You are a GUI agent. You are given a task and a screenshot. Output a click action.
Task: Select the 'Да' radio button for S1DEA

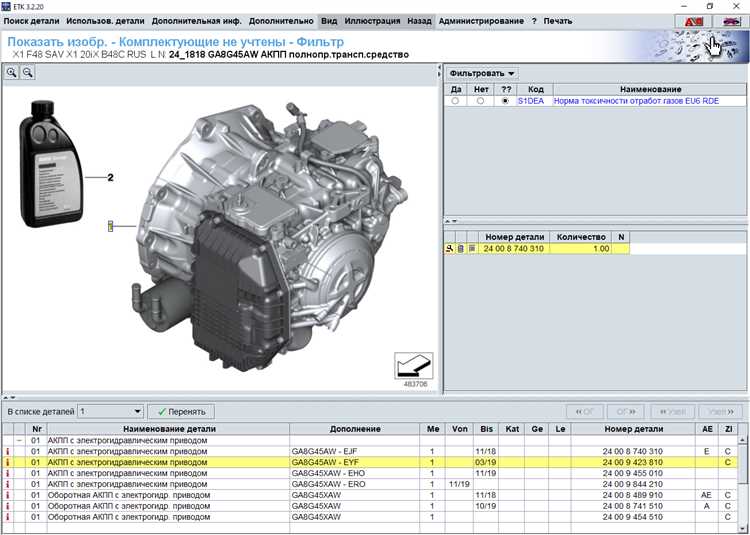pyautogui.click(x=456, y=101)
